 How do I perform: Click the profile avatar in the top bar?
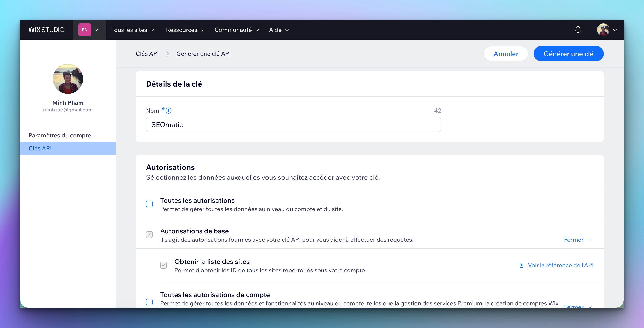(x=603, y=30)
